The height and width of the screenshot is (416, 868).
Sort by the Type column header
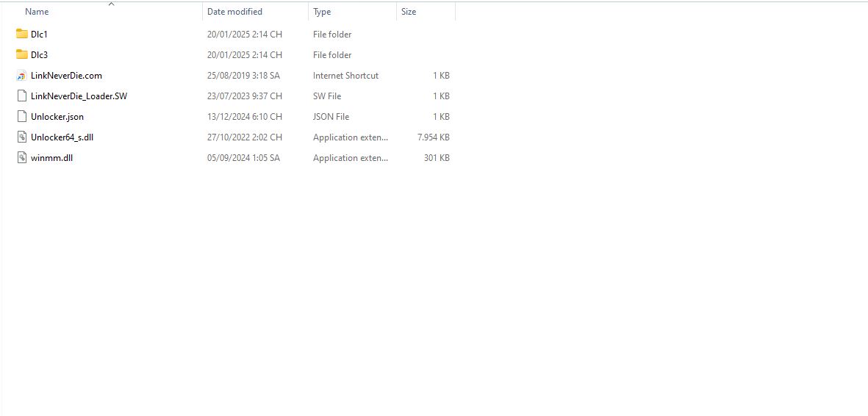[322, 12]
